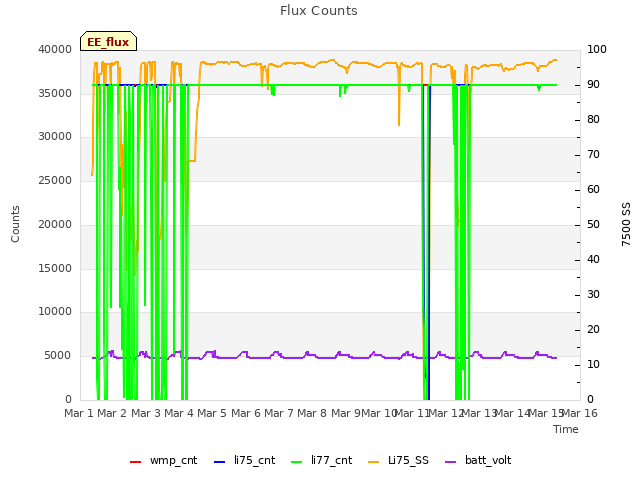Click the 10000 tick on the Counts axis
Screen dimensions: 640x480
[55, 312]
